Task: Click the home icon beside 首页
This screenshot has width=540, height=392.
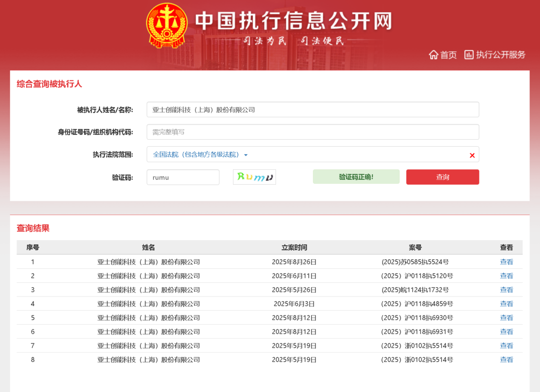Action: tap(433, 55)
